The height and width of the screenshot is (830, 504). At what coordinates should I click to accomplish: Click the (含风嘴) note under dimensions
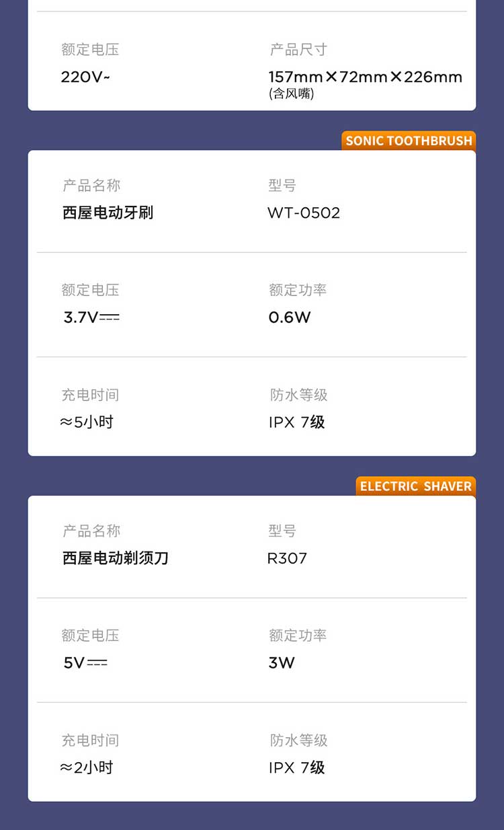click(x=292, y=94)
